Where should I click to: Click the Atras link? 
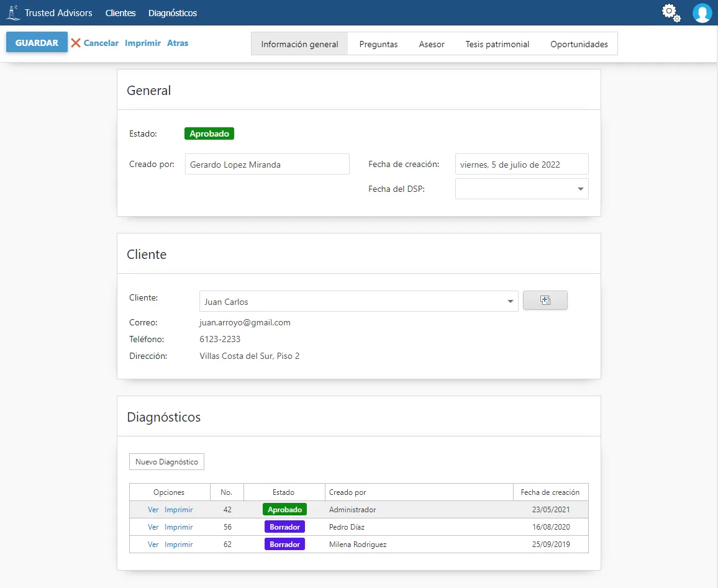click(x=178, y=43)
